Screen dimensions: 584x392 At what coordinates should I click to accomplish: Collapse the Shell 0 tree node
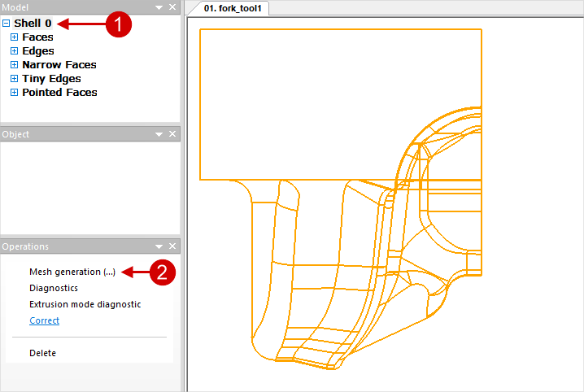[7, 24]
